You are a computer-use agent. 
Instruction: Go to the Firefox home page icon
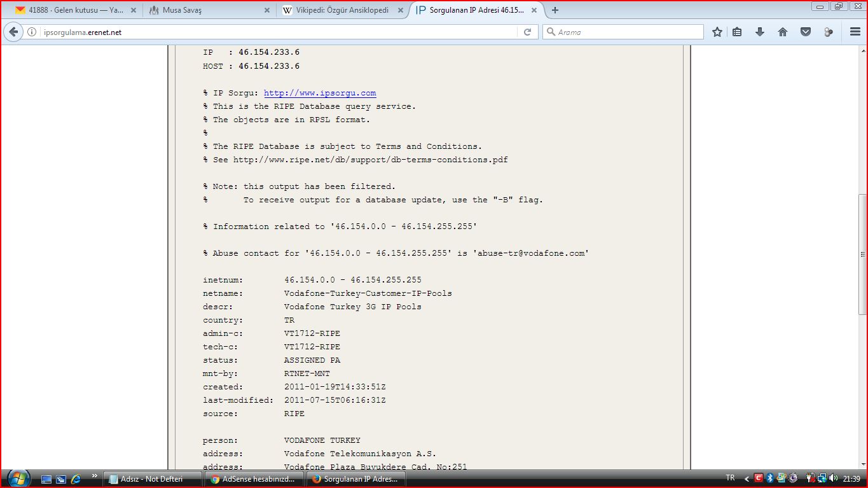[783, 32]
